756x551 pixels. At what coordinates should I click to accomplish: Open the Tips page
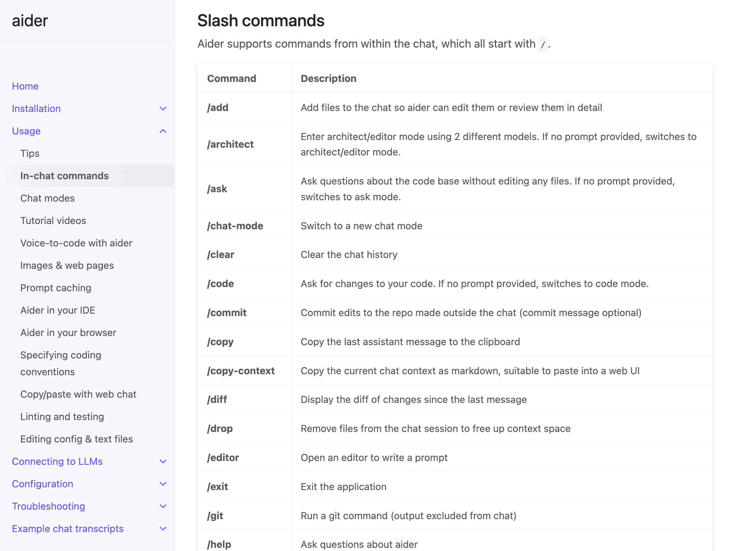[30, 153]
